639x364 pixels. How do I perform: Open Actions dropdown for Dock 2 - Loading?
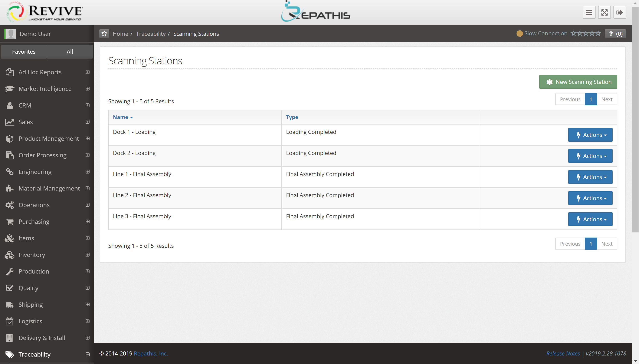coord(590,156)
